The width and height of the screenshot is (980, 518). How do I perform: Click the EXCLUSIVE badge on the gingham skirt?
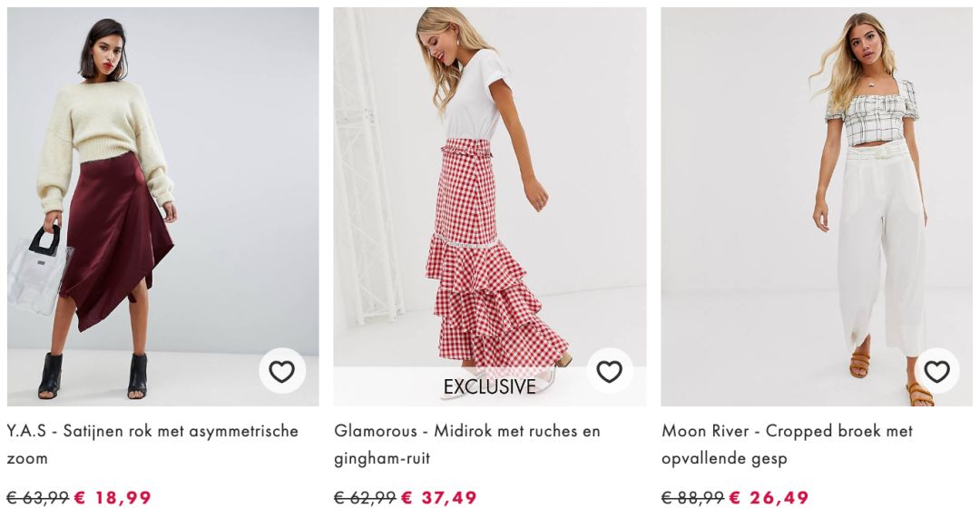(490, 387)
